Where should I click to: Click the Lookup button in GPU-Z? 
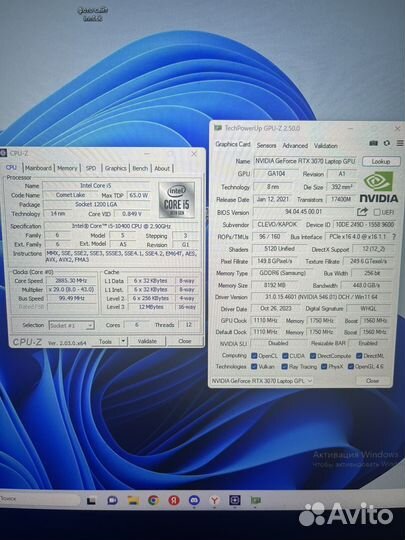click(x=381, y=161)
